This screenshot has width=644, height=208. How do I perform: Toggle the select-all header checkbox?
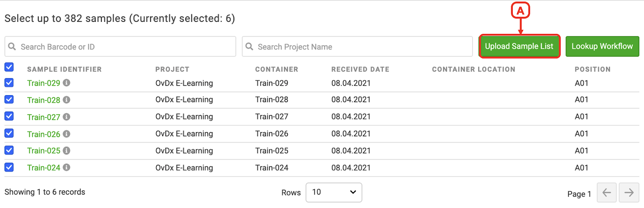tap(9, 67)
